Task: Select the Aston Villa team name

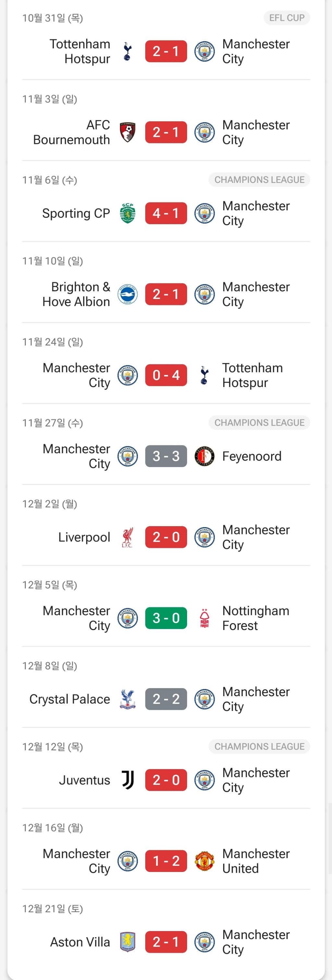Action: click(80, 942)
